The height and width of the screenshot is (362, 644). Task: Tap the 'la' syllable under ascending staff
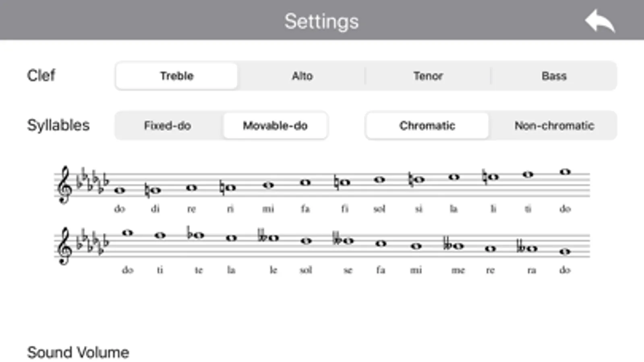[x=453, y=209]
